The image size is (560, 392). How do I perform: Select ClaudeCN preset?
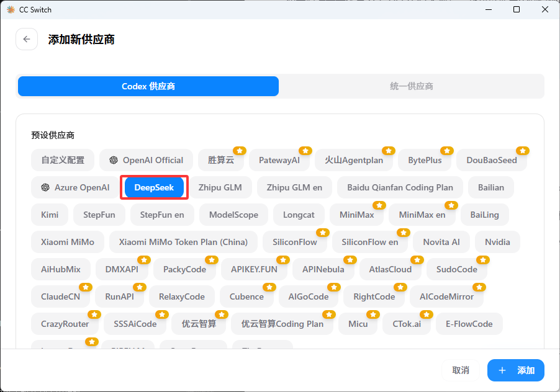coord(60,296)
